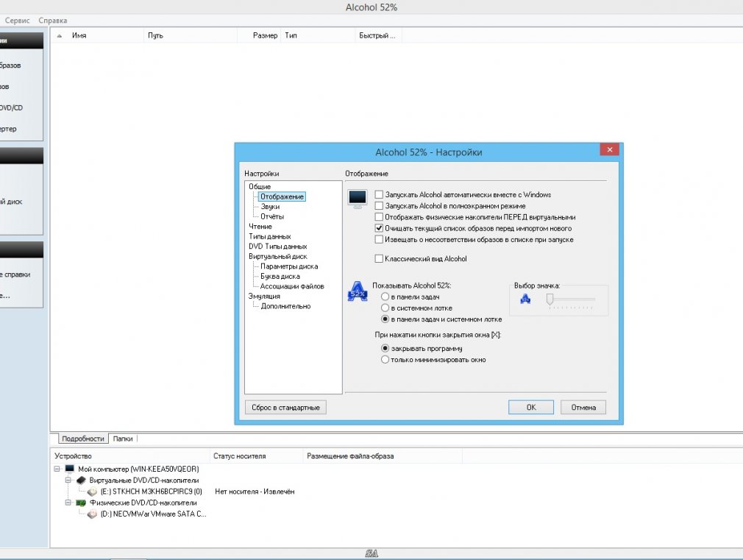Click the 'Быстрый ...' column header
Screen dimensions: 743x560
click(379, 35)
